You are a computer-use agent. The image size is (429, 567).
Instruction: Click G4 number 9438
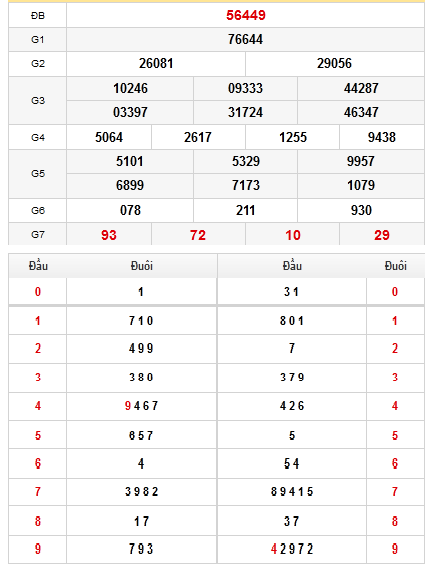tap(382, 137)
